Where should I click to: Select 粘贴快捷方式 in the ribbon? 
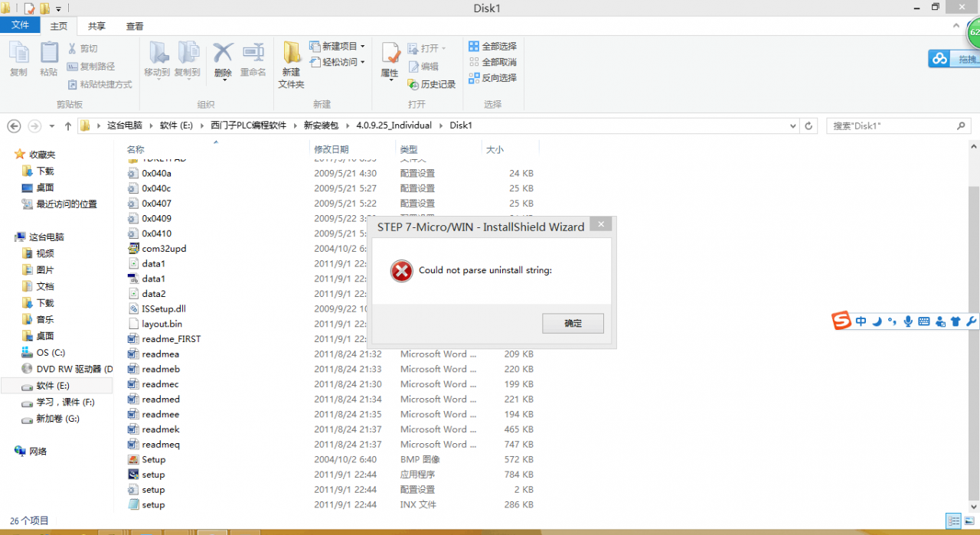click(100, 84)
